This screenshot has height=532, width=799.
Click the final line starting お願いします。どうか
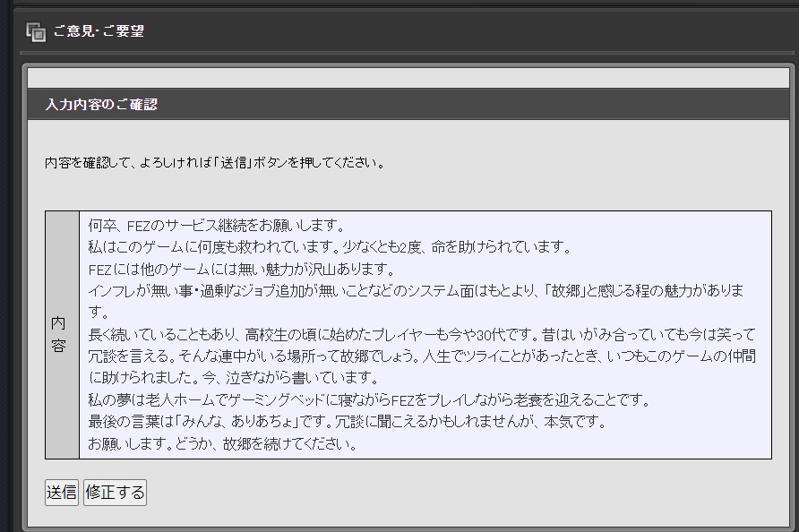(222, 443)
